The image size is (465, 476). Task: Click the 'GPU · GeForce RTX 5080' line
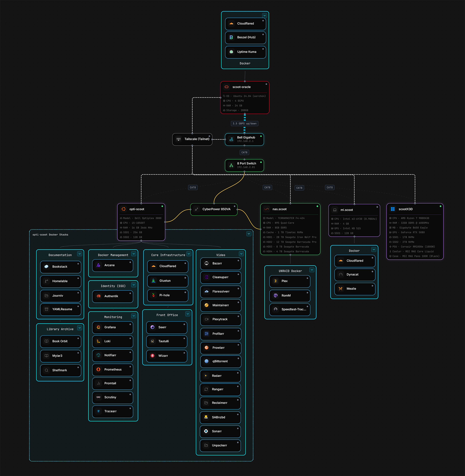click(x=407, y=232)
